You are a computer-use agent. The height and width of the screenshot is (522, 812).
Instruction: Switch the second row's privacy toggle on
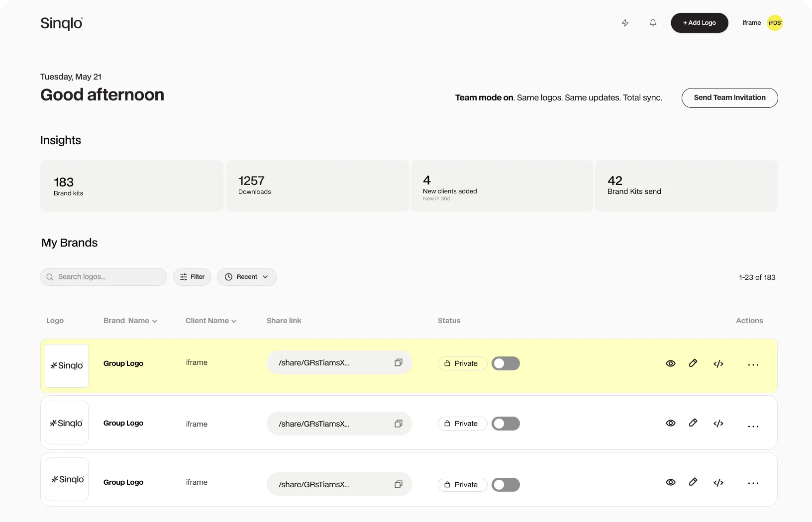(506, 424)
